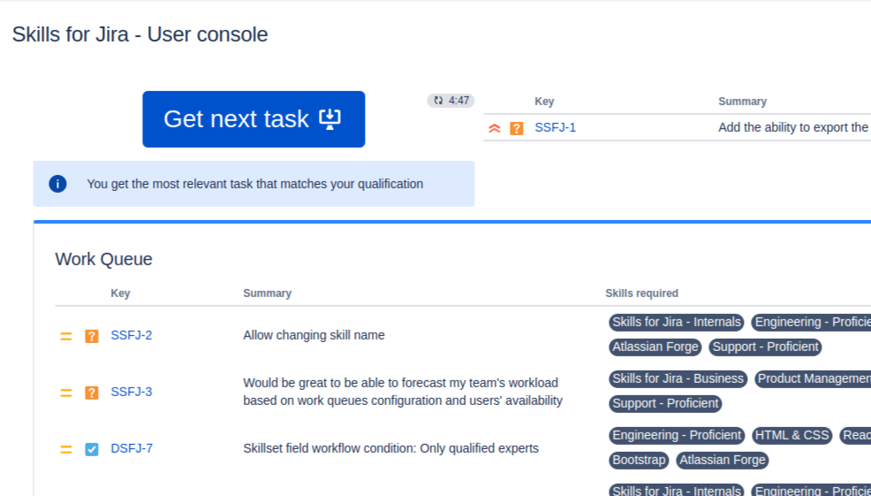
Task: Click the 'Add the ability to export' summary
Action: (793, 128)
